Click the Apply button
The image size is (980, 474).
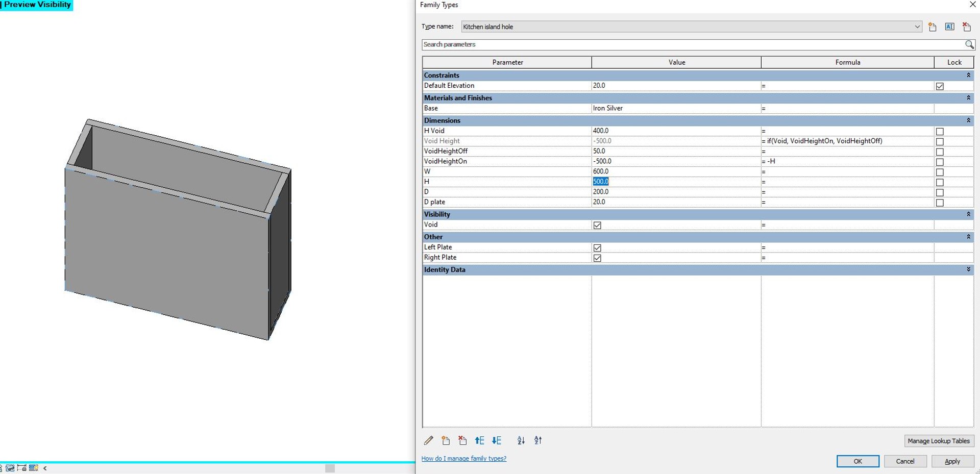pos(952,461)
